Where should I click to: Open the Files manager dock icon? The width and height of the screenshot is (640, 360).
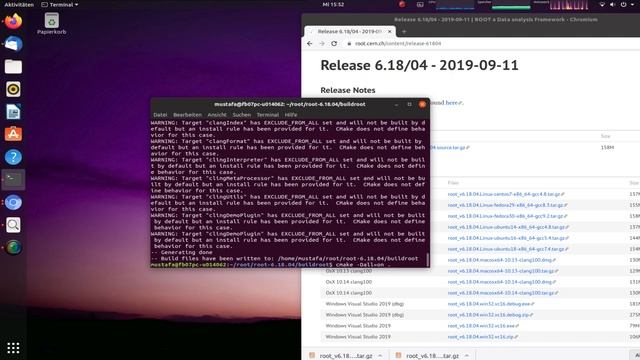(13, 66)
